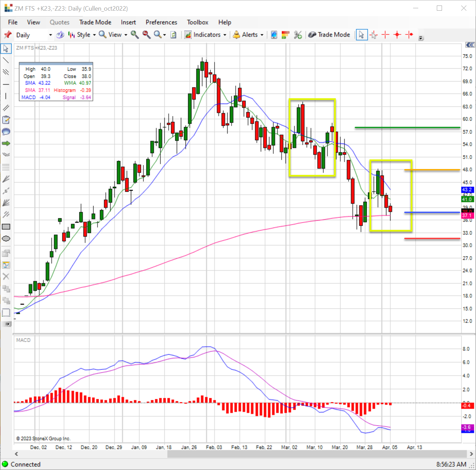Select the pointer with crosshair cursor mode
This screenshot has width=476, height=470.
374,35
